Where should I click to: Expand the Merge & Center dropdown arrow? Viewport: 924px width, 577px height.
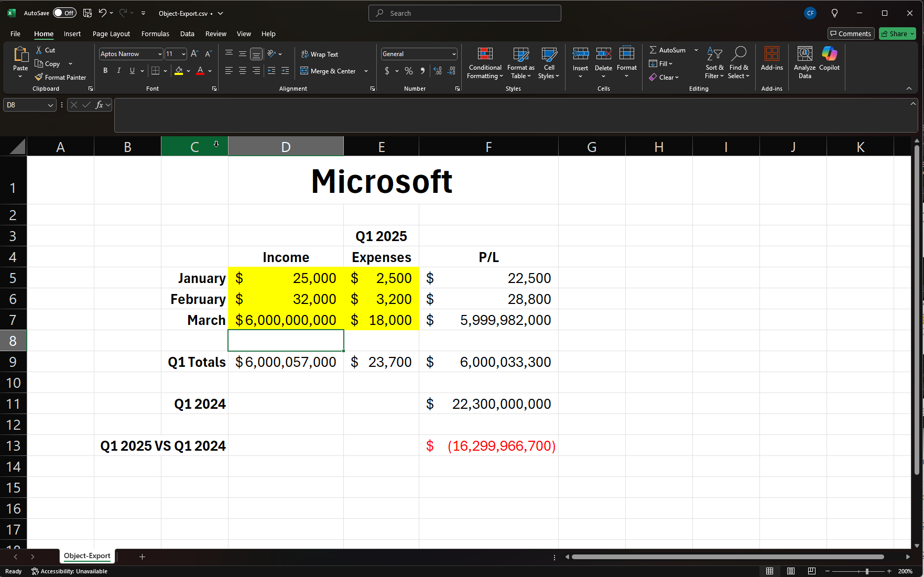pyautogui.click(x=366, y=71)
